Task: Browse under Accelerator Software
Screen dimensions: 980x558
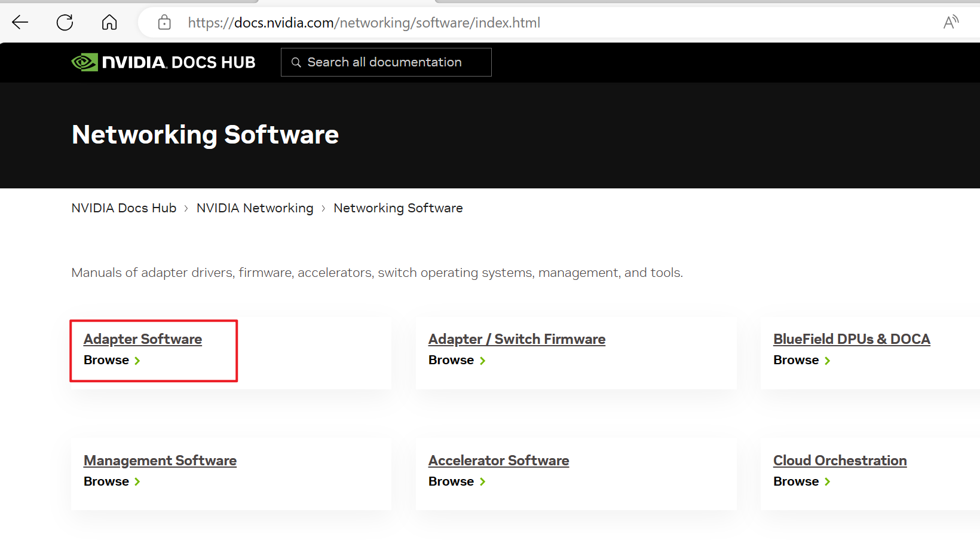Action: point(451,481)
